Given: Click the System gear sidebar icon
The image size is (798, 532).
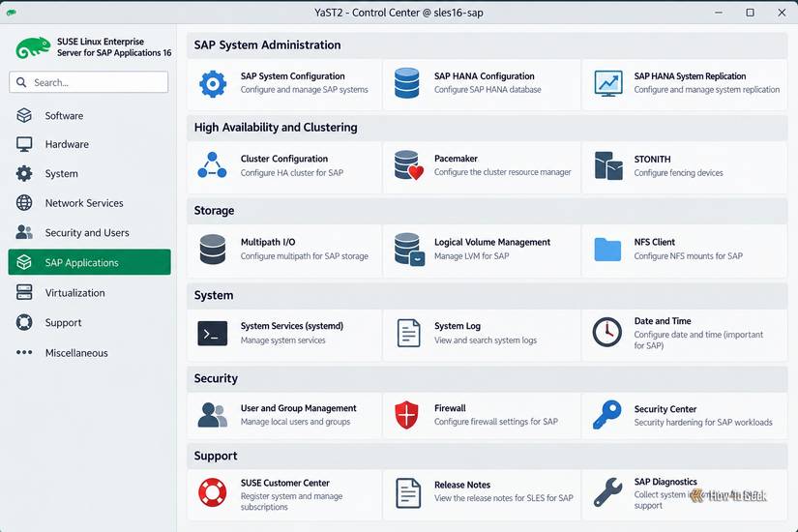Looking at the screenshot, I should click(x=24, y=173).
